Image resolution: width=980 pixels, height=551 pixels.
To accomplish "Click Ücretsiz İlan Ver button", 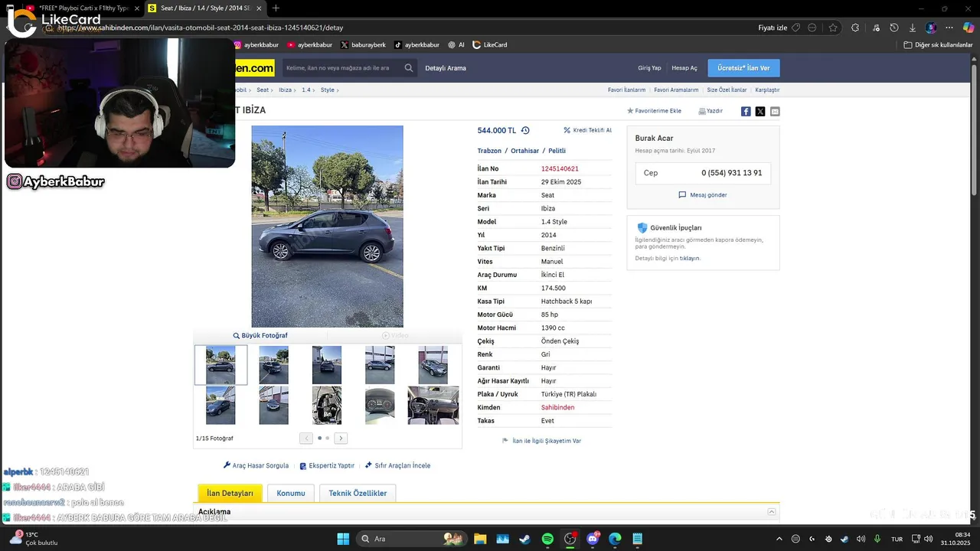I will [x=743, y=68].
